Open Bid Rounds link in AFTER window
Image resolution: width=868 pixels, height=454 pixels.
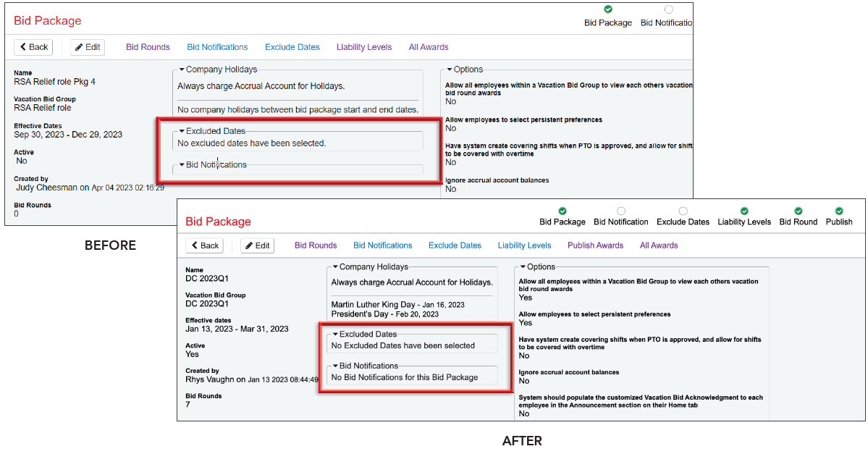316,245
